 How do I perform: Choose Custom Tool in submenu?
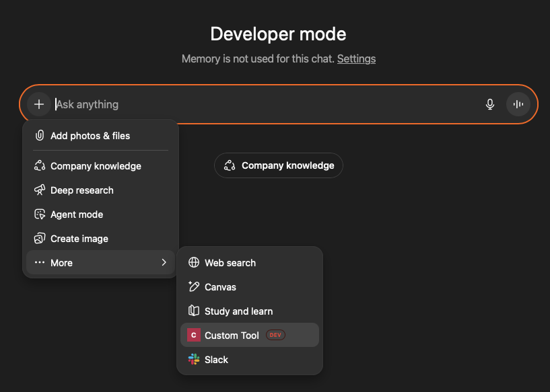point(250,336)
